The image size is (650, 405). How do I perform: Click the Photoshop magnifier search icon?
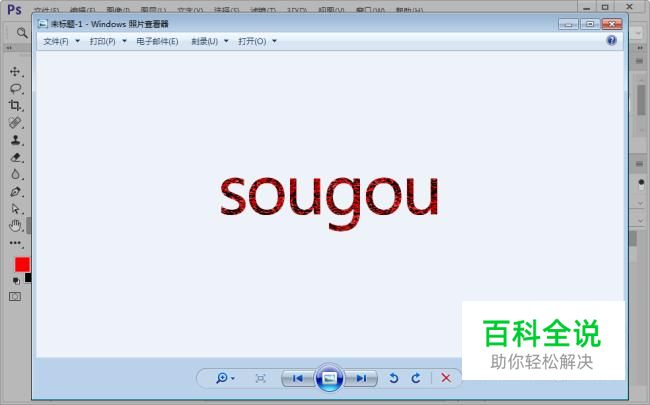point(22,33)
